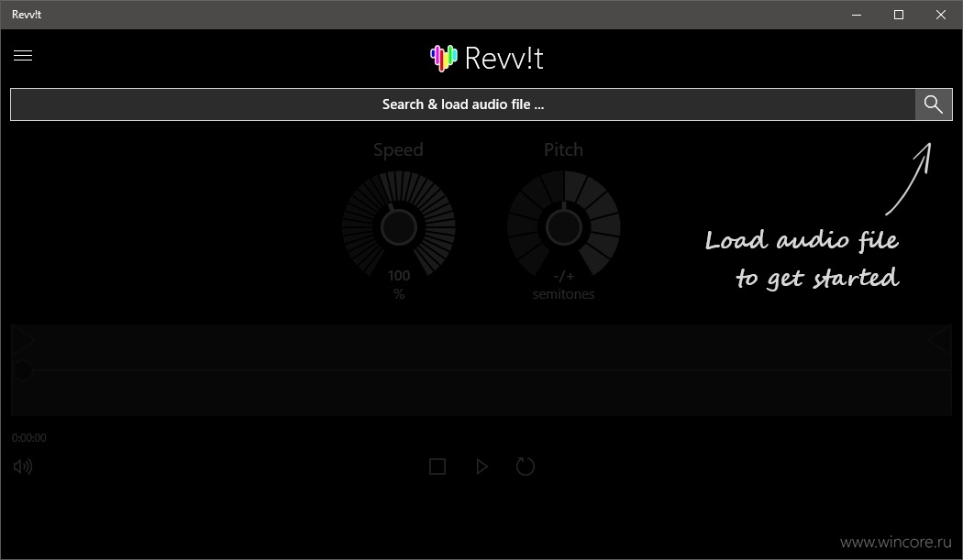Screen dimensions: 963x560
Task: Click the loop start marker triangle
Action: coord(23,339)
